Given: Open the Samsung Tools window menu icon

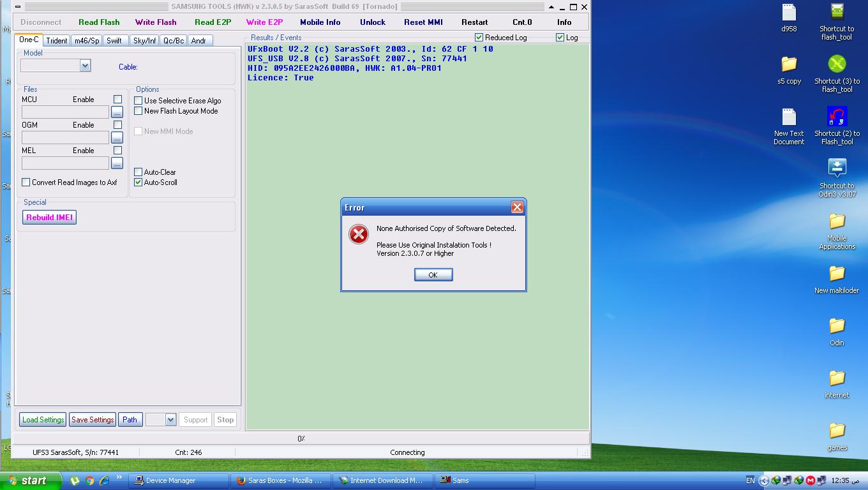Looking at the screenshot, I should click(17, 7).
